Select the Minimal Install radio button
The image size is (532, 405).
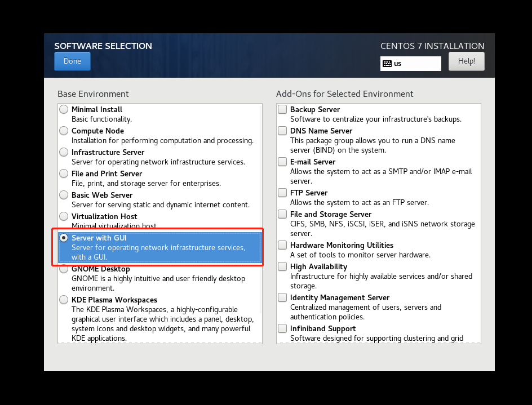point(64,109)
